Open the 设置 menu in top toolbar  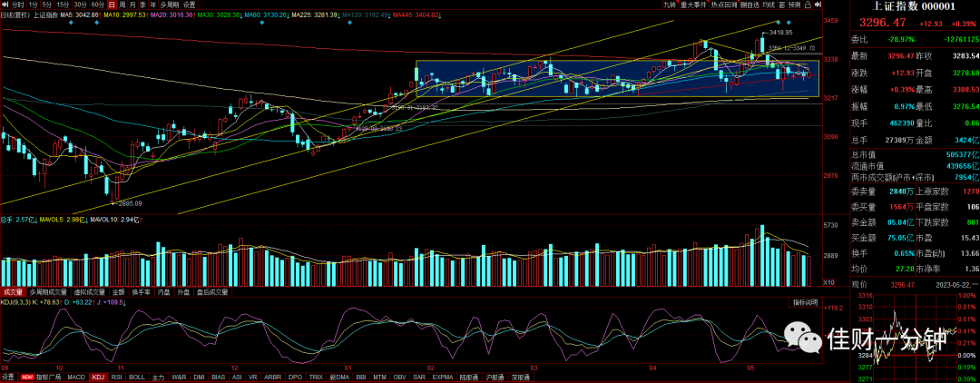(x=189, y=5)
